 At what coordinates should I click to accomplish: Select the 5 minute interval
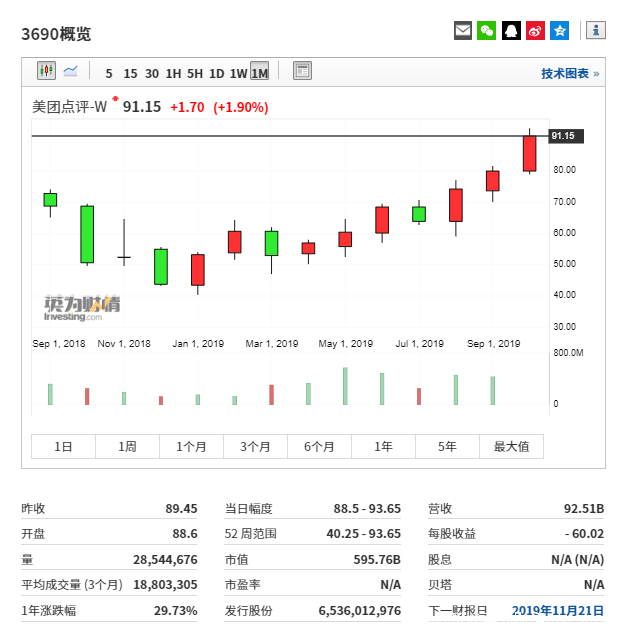[109, 74]
